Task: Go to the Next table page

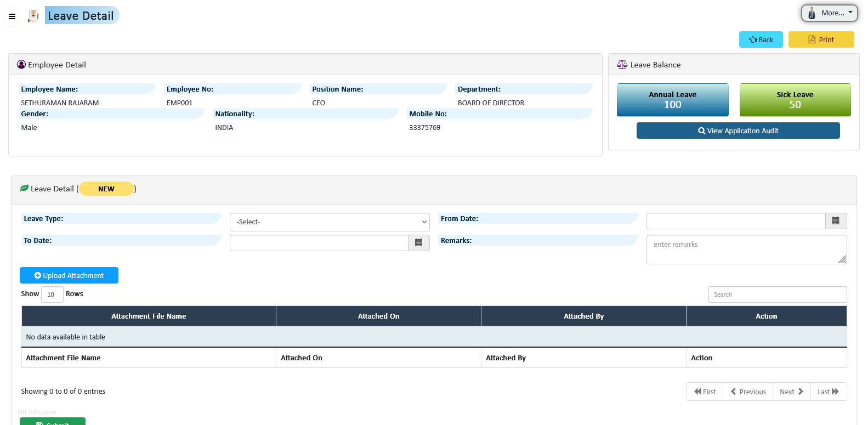Action: coord(791,392)
